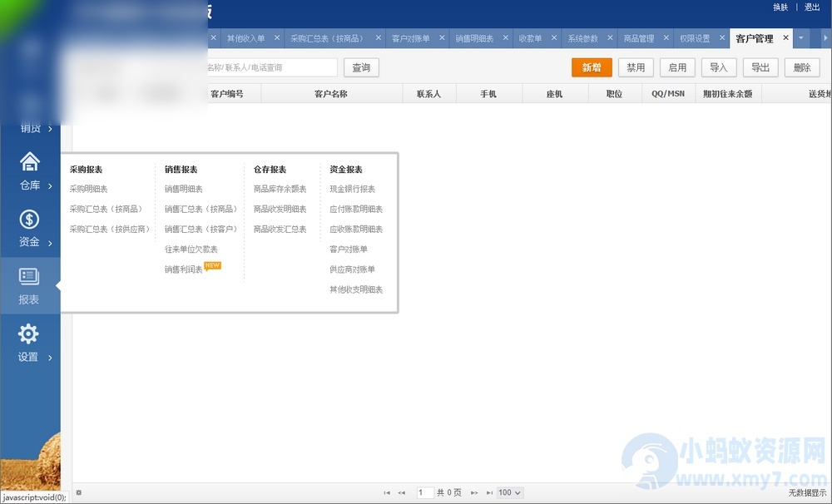Click the 换肤 link at top right
This screenshot has width=832, height=504.
click(780, 7)
